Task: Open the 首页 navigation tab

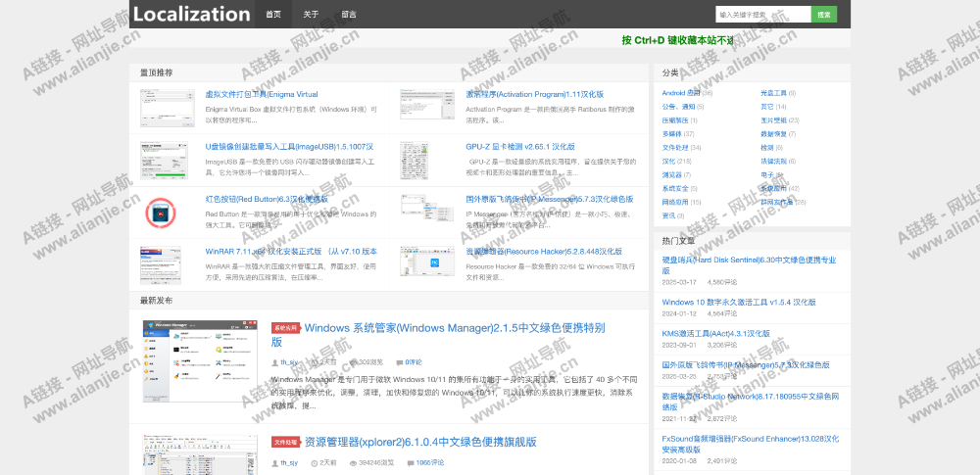Action: click(x=273, y=15)
